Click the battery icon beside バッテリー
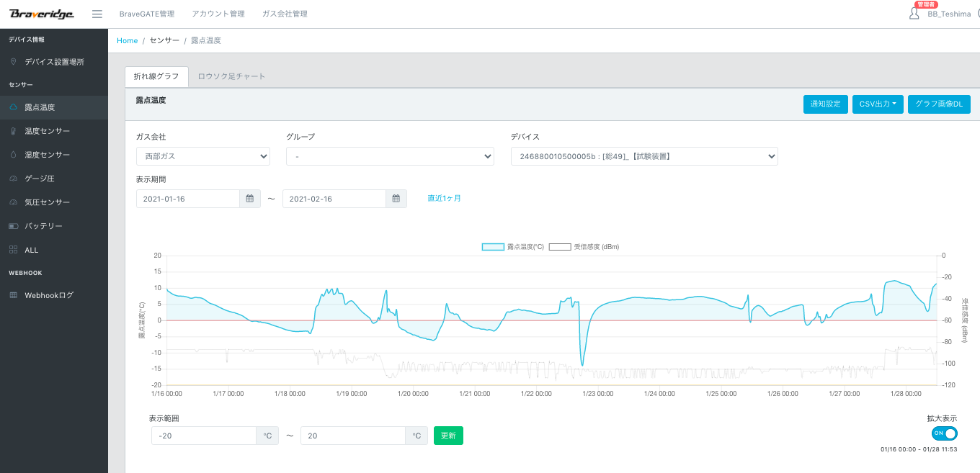 [x=13, y=226]
